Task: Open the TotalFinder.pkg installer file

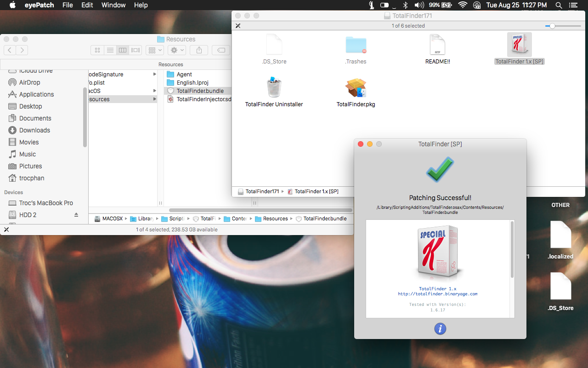Action: [356, 89]
